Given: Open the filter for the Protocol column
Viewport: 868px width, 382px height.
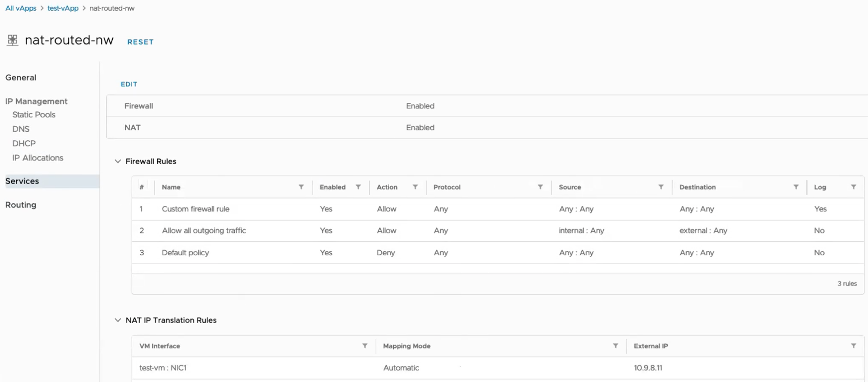Looking at the screenshot, I should 540,187.
